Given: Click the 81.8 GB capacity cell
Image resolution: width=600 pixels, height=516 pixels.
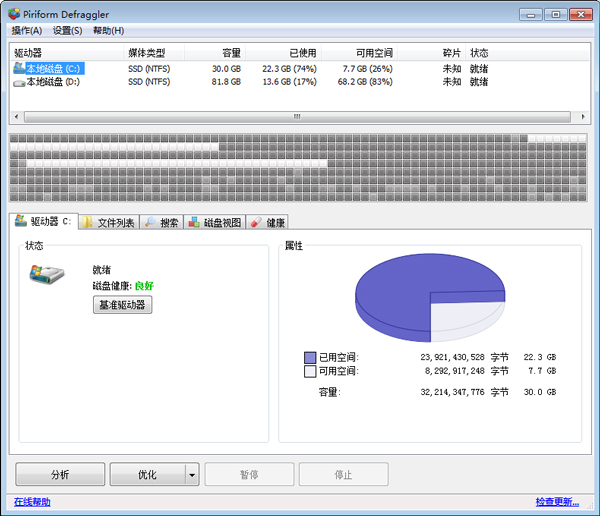Looking at the screenshot, I should (x=226, y=82).
